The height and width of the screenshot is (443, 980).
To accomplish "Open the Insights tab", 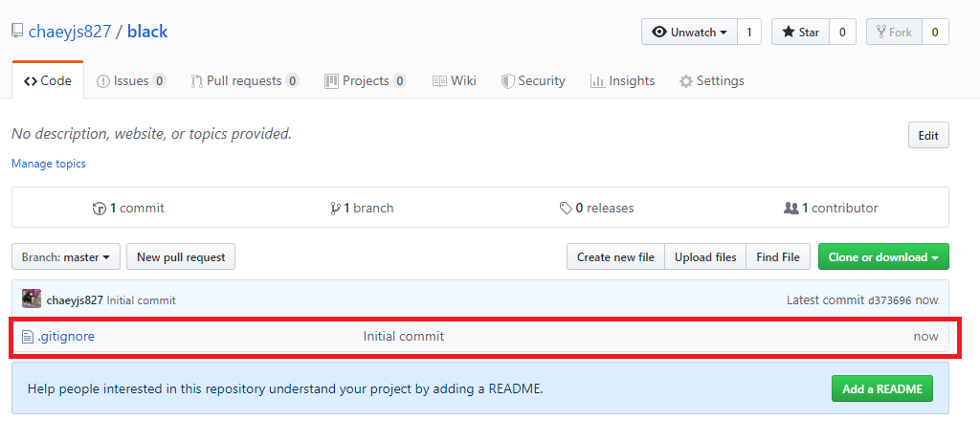I will (x=622, y=80).
